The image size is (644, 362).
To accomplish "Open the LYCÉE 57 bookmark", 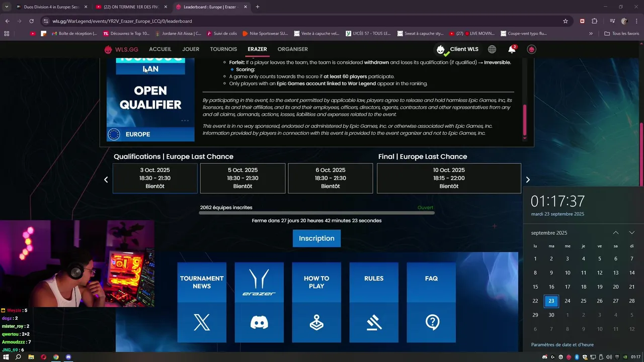I will (368, 34).
